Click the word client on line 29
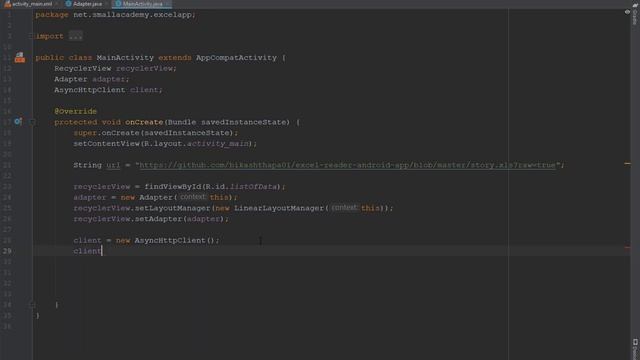 coord(87,251)
